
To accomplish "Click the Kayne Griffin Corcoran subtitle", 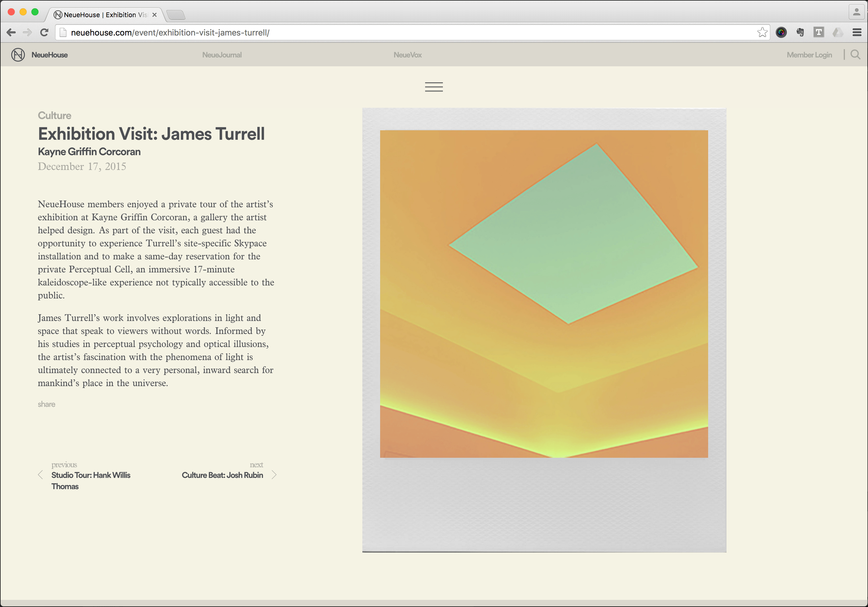I will click(x=89, y=152).
